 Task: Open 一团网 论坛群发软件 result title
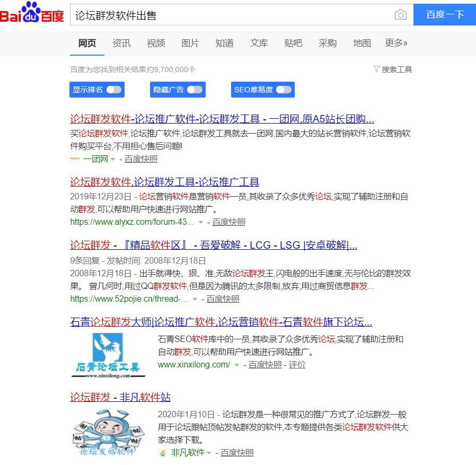tap(222, 119)
